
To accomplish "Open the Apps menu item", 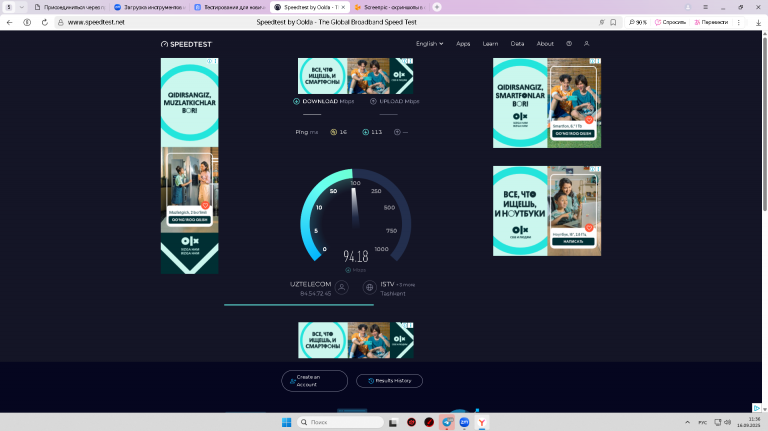I will (x=463, y=44).
